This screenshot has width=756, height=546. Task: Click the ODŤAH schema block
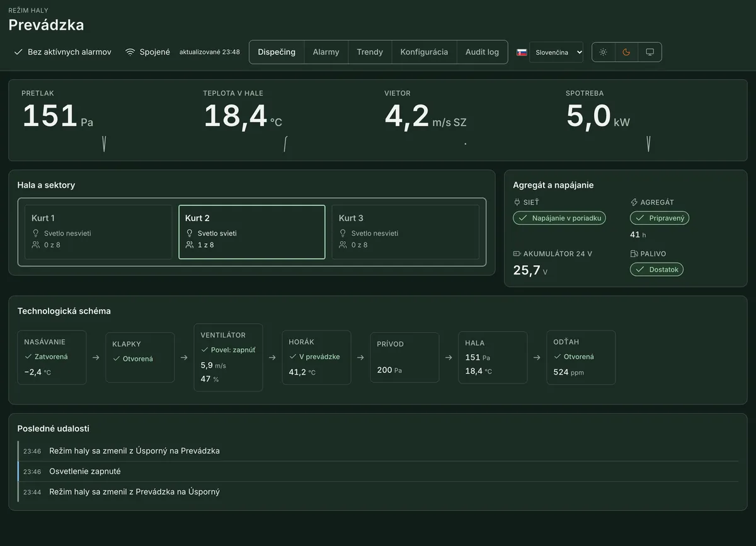pyautogui.click(x=581, y=357)
